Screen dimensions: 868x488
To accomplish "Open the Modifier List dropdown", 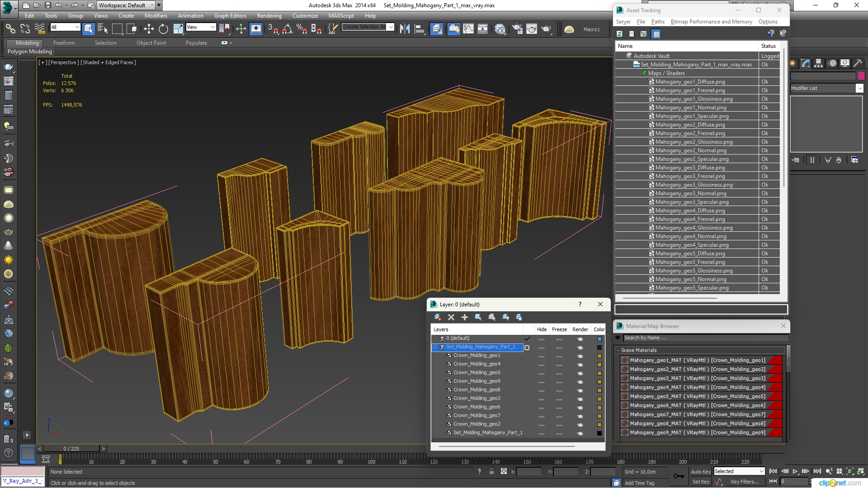I will 826,88.
